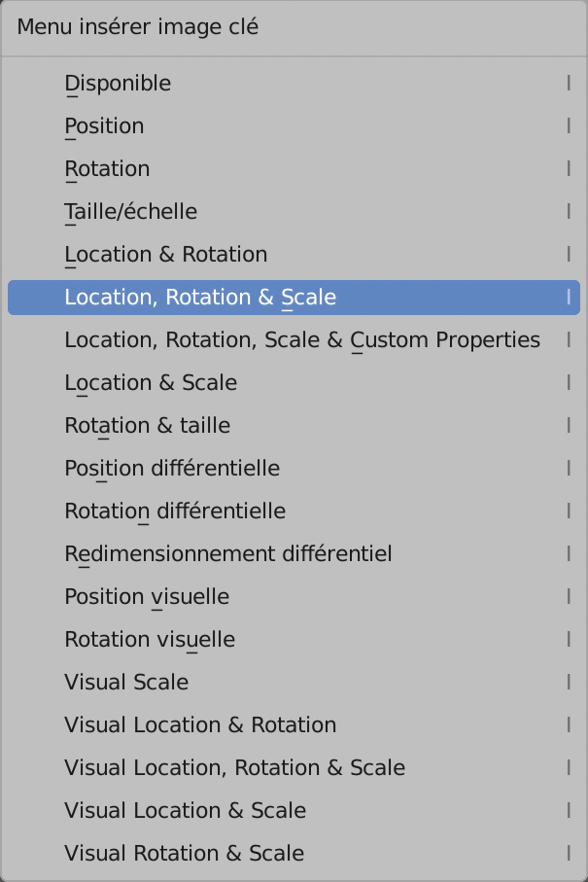The width and height of the screenshot is (588, 882).
Task: Select Position visuelle keying set
Action: 147,597
